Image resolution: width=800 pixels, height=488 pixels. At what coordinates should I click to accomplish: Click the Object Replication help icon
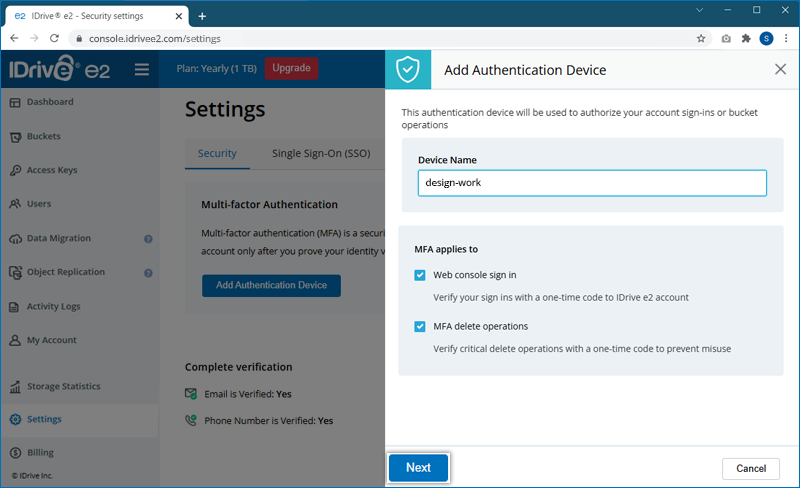[148, 273]
